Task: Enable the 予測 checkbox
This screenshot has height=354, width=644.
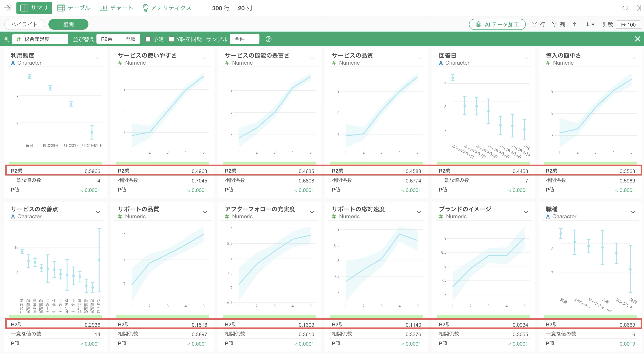Action: [x=148, y=39]
